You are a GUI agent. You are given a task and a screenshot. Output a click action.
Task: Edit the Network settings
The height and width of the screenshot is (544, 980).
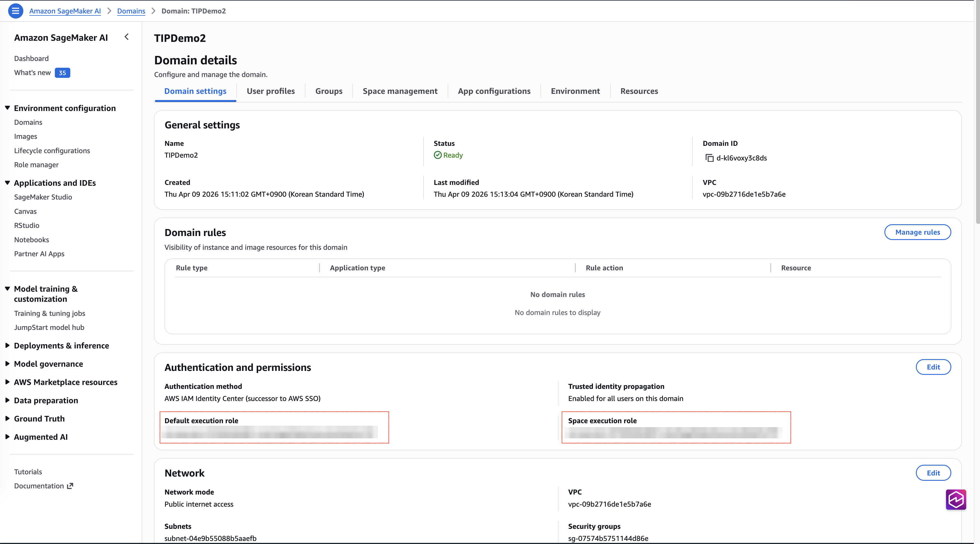pos(933,473)
